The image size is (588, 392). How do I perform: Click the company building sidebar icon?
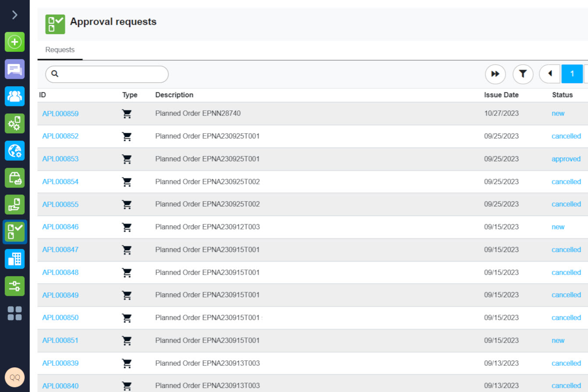(14, 259)
